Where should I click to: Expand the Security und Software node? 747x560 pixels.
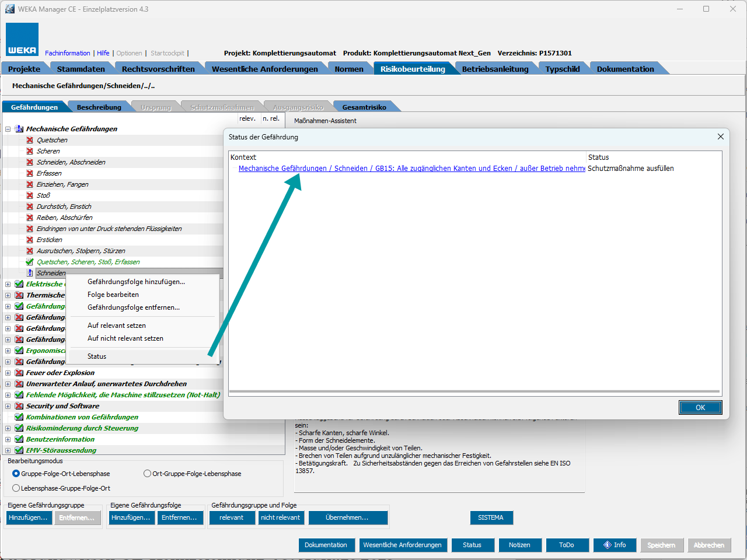8,406
